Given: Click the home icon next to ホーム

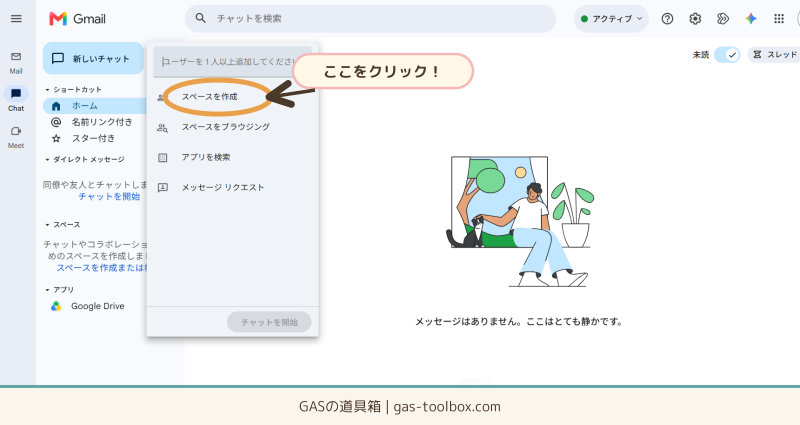Looking at the screenshot, I should pyautogui.click(x=56, y=106).
